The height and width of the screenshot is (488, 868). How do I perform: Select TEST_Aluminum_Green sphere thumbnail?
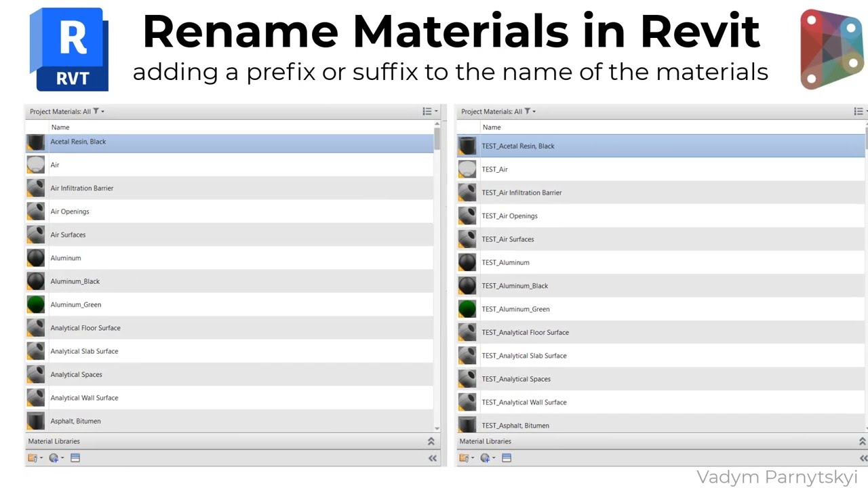click(x=467, y=309)
